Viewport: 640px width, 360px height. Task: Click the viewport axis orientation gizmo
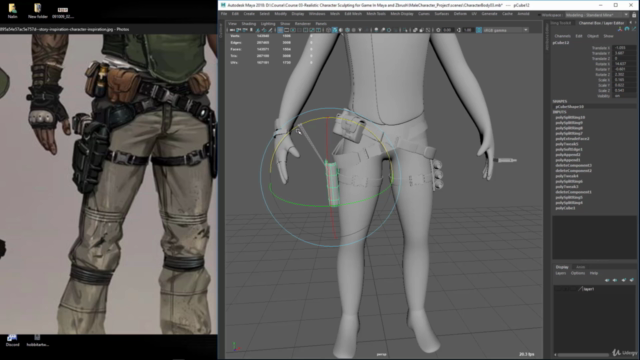pos(236,347)
